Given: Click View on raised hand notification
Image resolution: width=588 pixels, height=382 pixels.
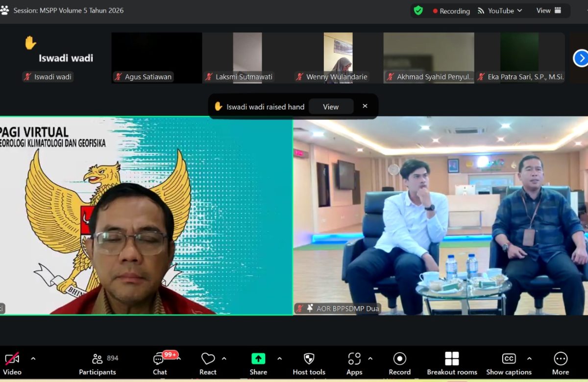Looking at the screenshot, I should pyautogui.click(x=331, y=107).
